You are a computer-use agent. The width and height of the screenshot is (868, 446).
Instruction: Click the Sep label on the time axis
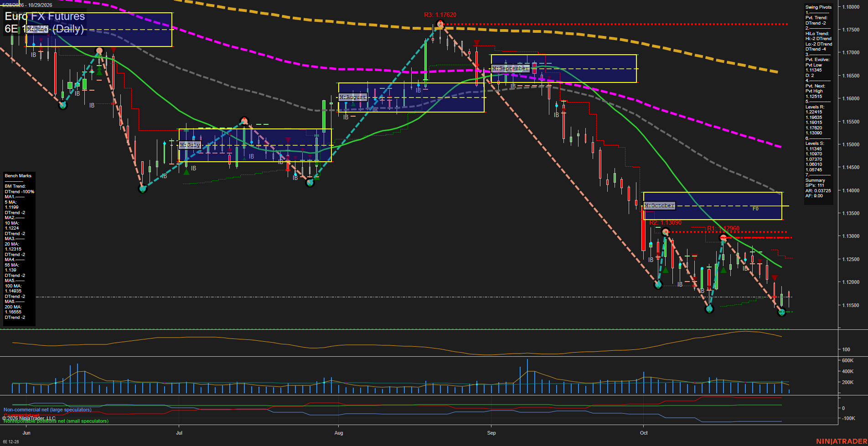coord(491,433)
